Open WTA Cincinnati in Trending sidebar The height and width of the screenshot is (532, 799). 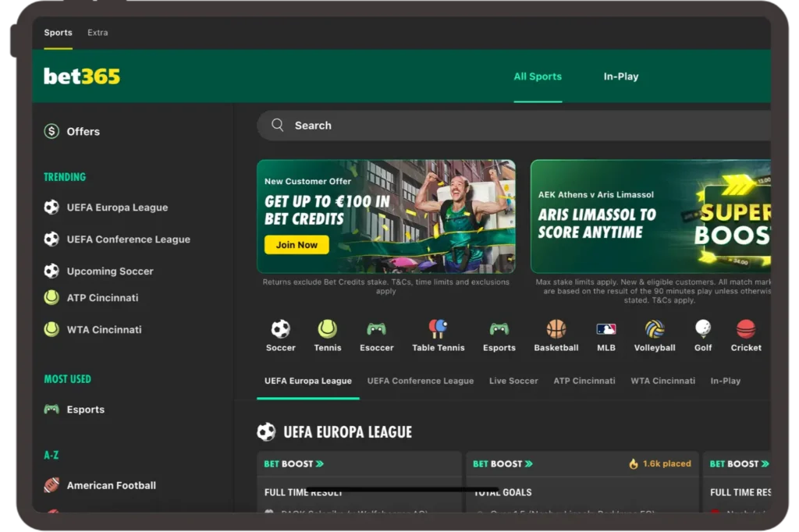(x=93, y=329)
